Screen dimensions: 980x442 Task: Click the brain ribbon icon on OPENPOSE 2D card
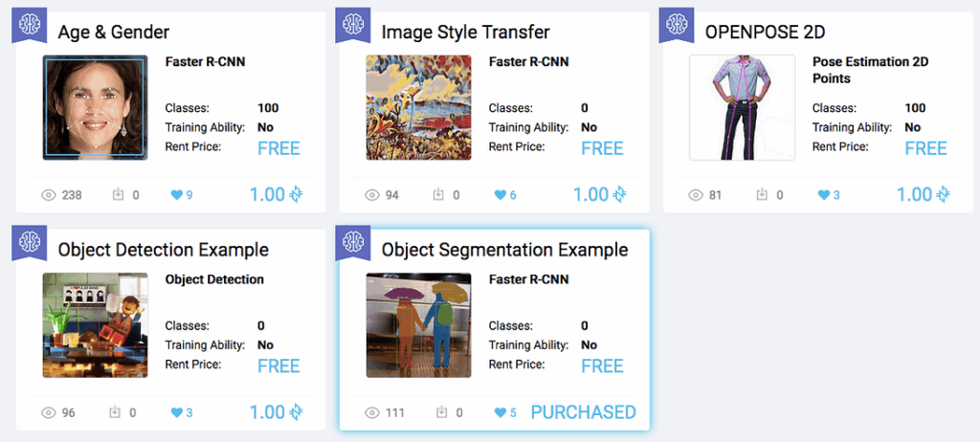pos(676,24)
